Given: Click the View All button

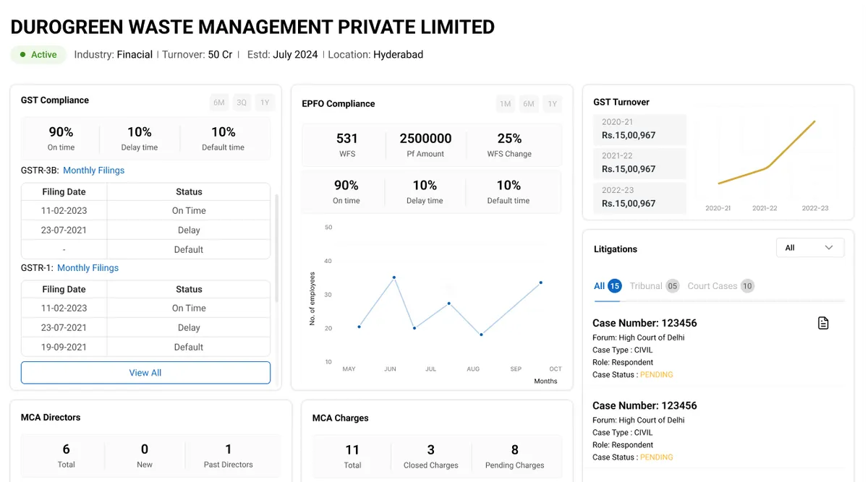Looking at the screenshot, I should point(145,373).
